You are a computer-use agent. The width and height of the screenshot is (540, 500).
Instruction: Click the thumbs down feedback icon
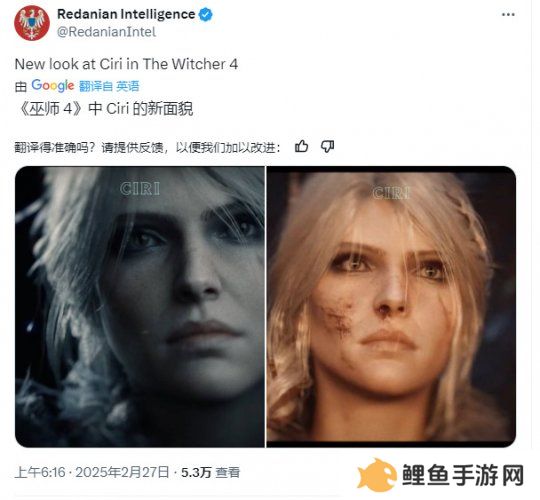[x=328, y=147]
